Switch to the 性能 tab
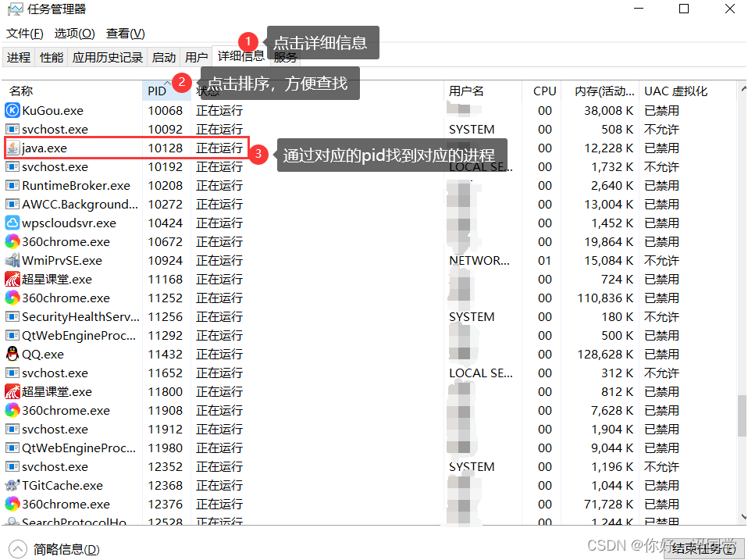 tap(52, 57)
